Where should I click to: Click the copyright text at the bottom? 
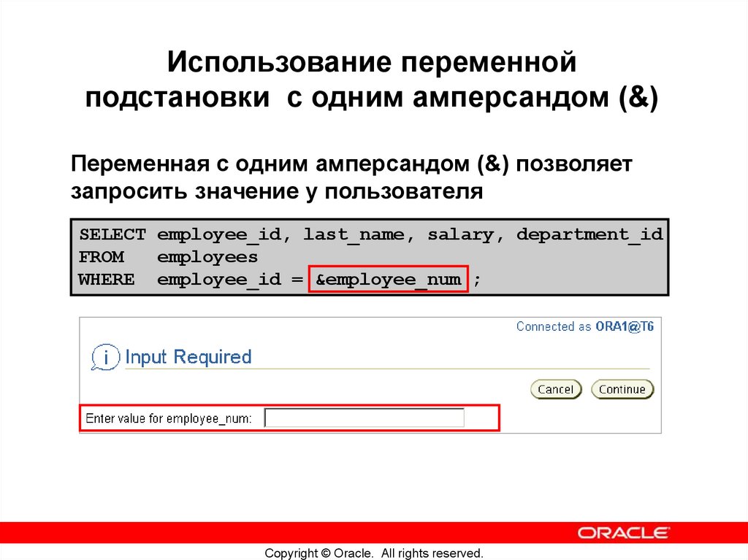coord(373,553)
